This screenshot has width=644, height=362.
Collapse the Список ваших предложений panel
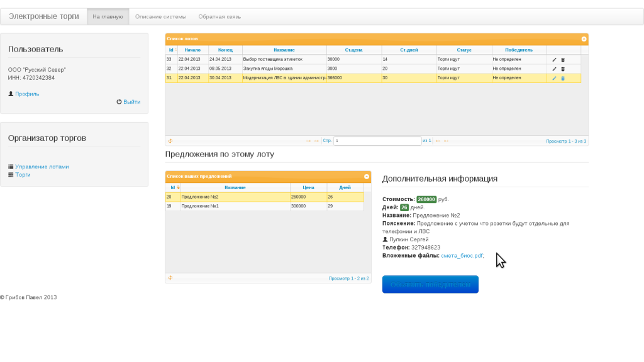coord(367,177)
